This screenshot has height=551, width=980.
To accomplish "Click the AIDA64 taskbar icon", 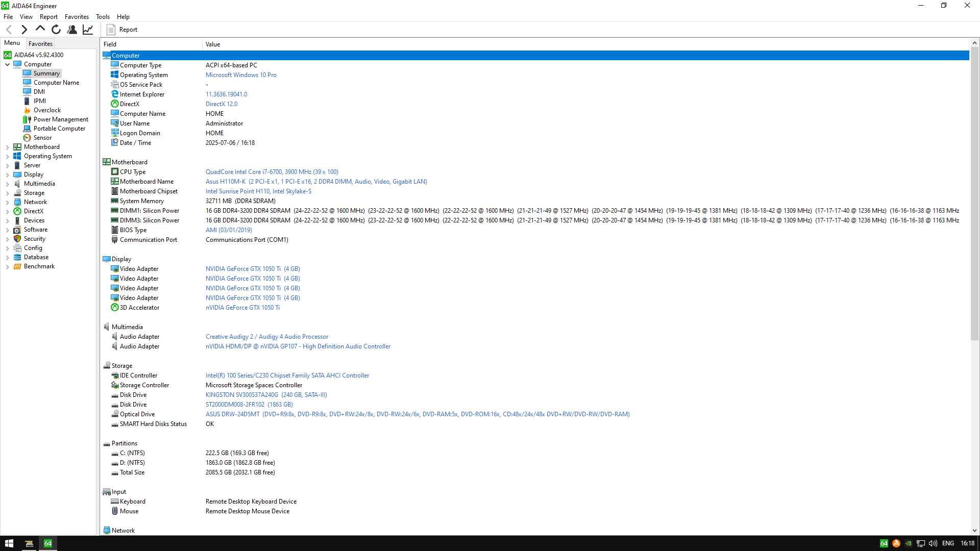I will [48, 543].
